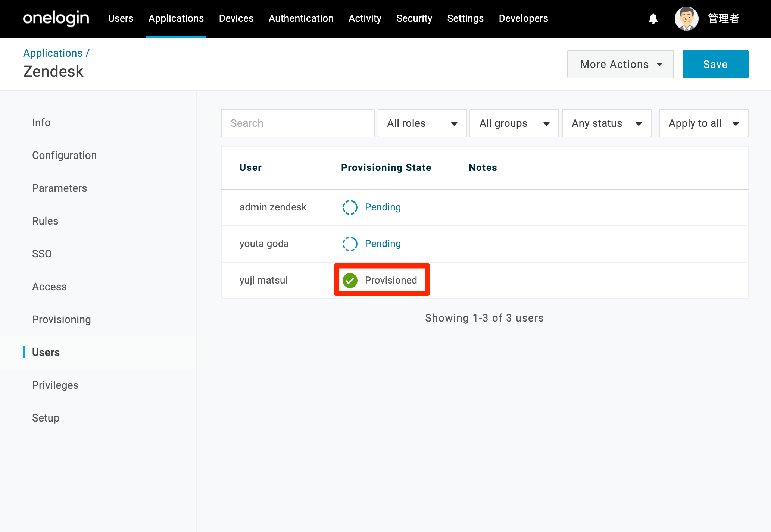Image resolution: width=771 pixels, height=532 pixels.
Task: Save the Zendesk application
Action: [715, 64]
